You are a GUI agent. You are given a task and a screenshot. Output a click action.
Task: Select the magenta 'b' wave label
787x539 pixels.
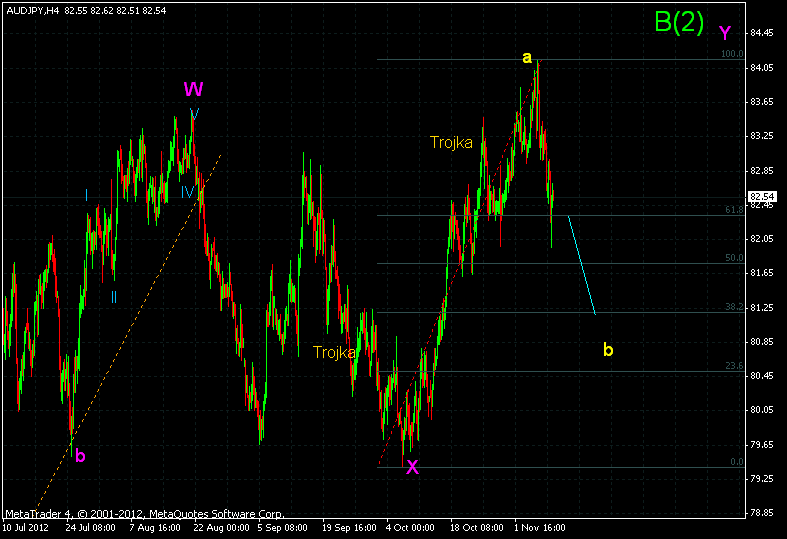point(80,456)
